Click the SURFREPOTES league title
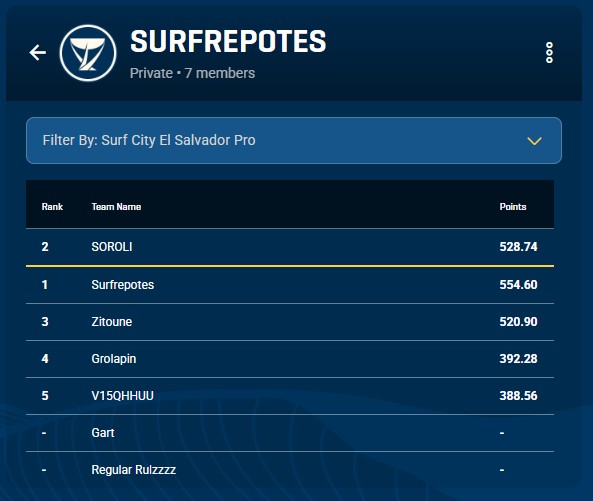Image resolution: width=593 pixels, height=501 pixels. (228, 41)
